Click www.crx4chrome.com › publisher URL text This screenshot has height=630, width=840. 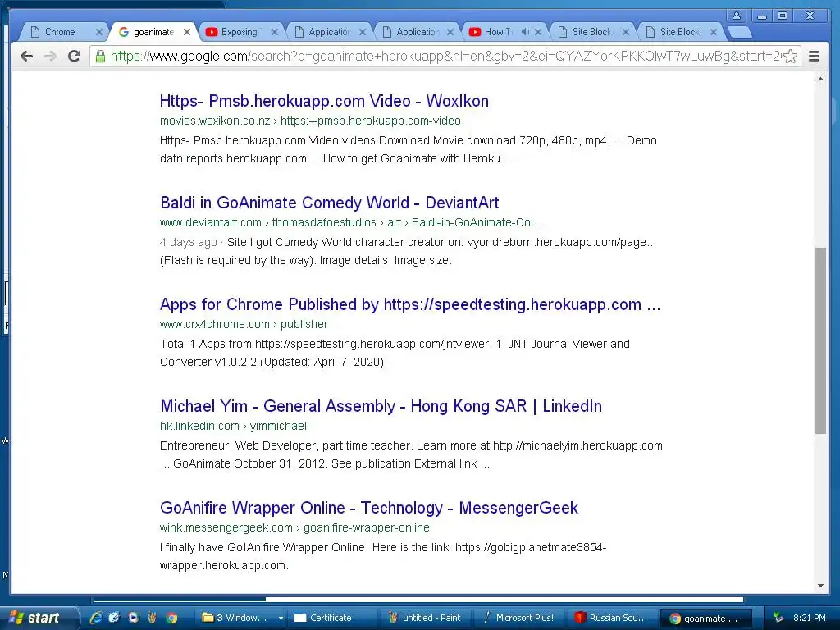pos(244,324)
